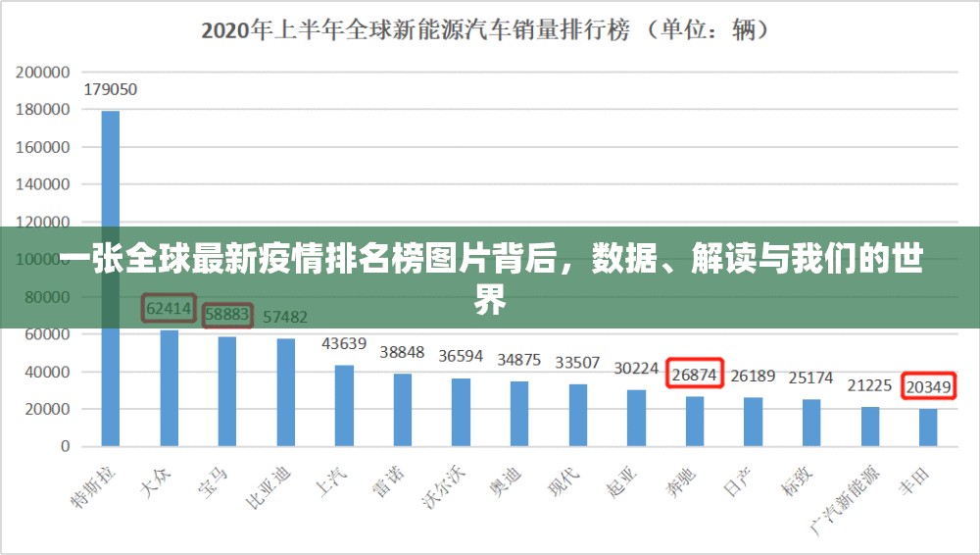
Task: Click the axis label 现代
Action: (563, 482)
